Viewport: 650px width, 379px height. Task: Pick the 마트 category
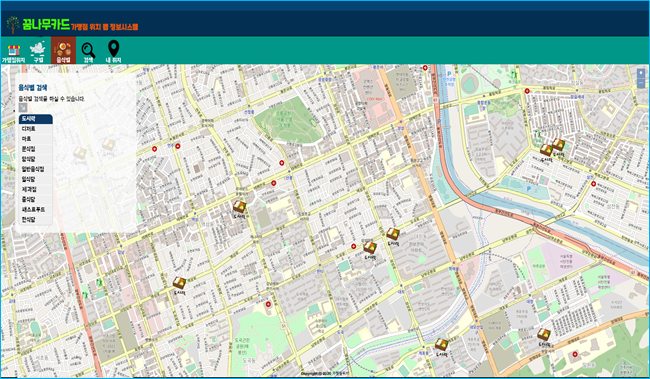point(36,139)
